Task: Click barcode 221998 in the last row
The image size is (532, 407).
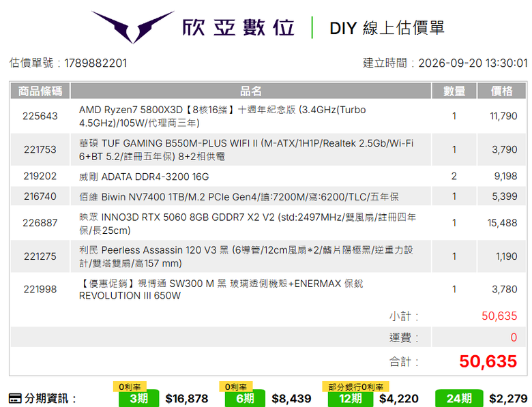Action: click(40, 289)
